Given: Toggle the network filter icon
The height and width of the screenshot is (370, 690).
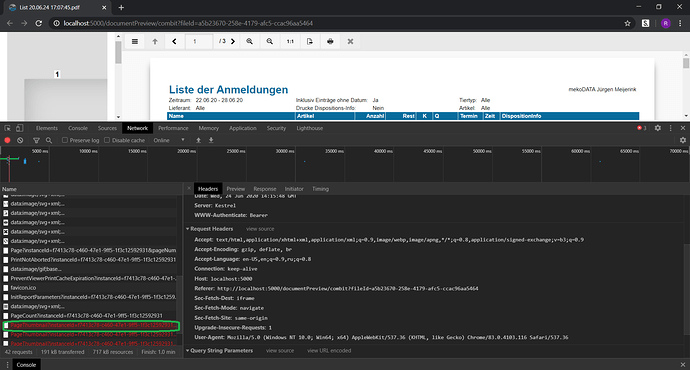Looking at the screenshot, I should 36,140.
